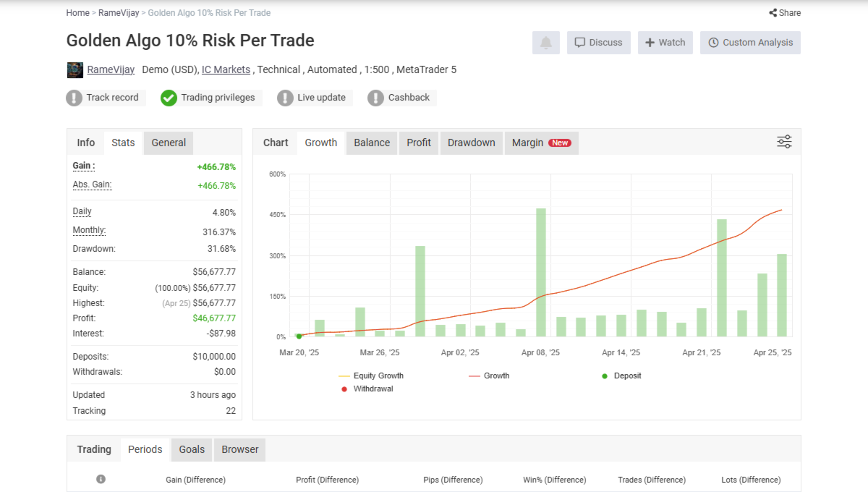
Task: Click the Trading privileges green checkmark
Action: (x=169, y=98)
